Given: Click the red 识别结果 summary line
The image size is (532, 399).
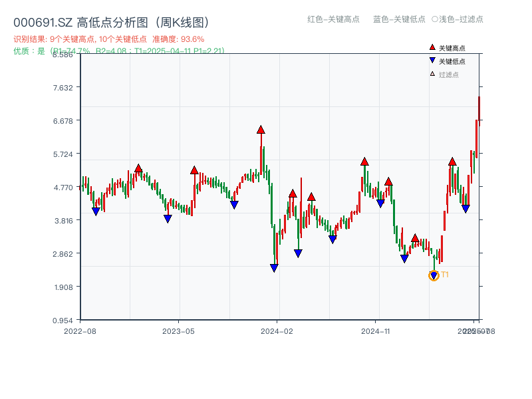Looking at the screenshot, I should click(x=109, y=39).
